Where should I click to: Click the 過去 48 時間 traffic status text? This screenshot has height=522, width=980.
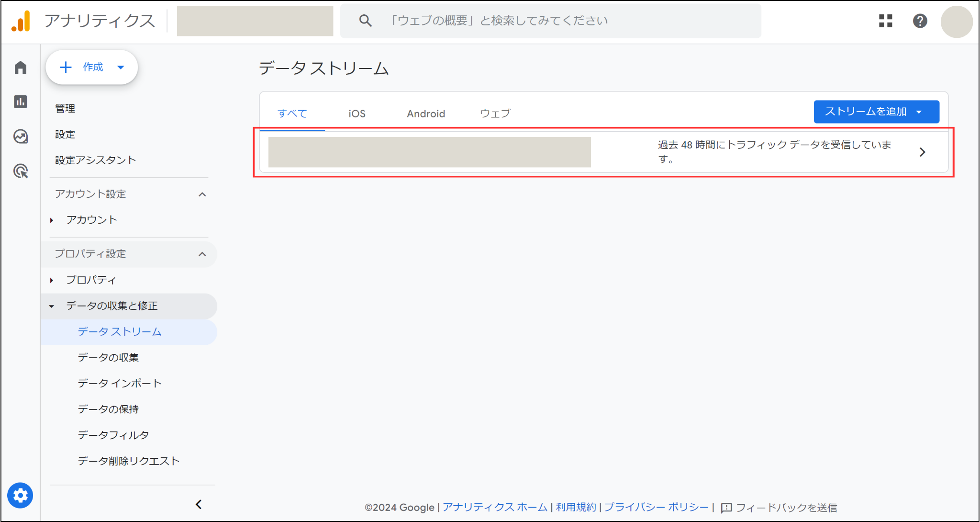pos(774,152)
